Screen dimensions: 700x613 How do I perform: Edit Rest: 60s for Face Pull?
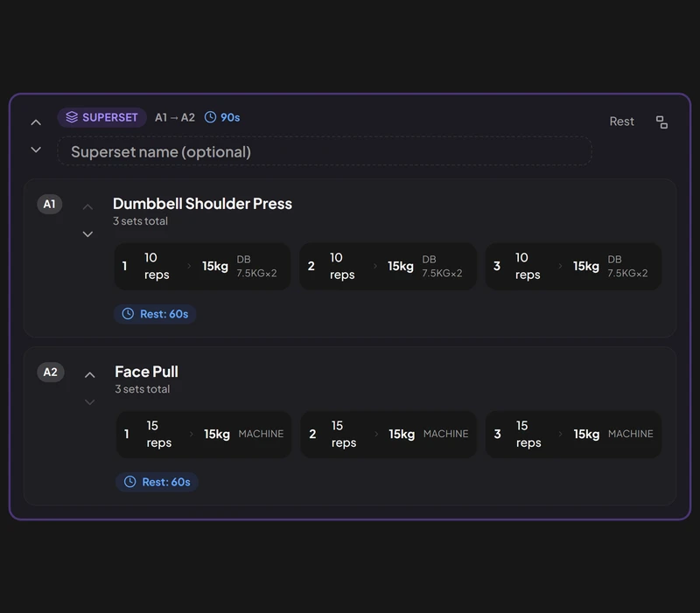157,483
